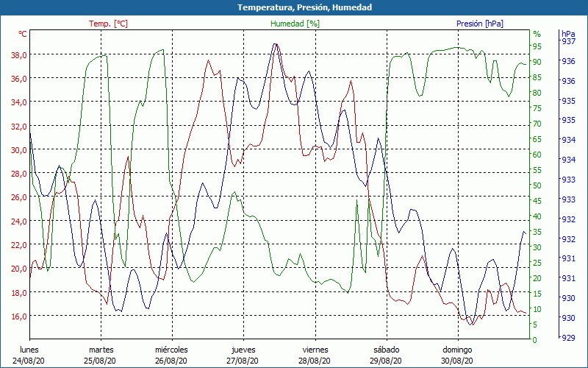
Task: Click the 929 pressure axis value
Action: pos(568,338)
